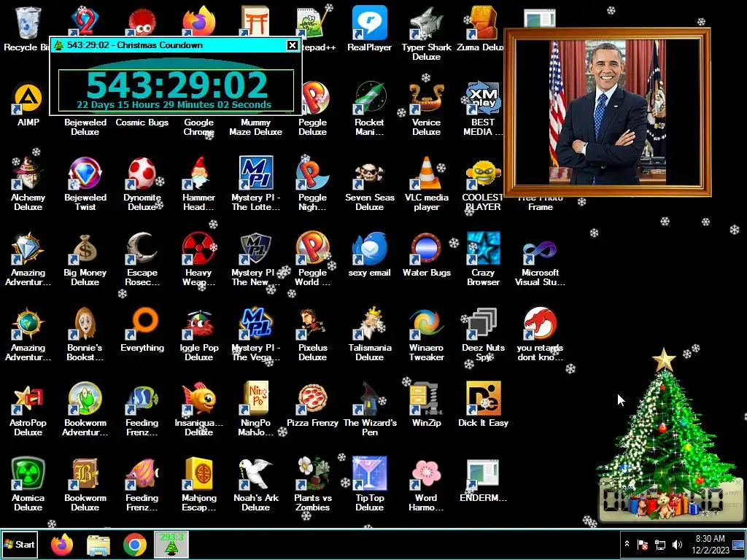Viewport: 747px width, 560px height.
Task: Launch Bookworm Deluxe from the desktop
Action: (x=85, y=484)
